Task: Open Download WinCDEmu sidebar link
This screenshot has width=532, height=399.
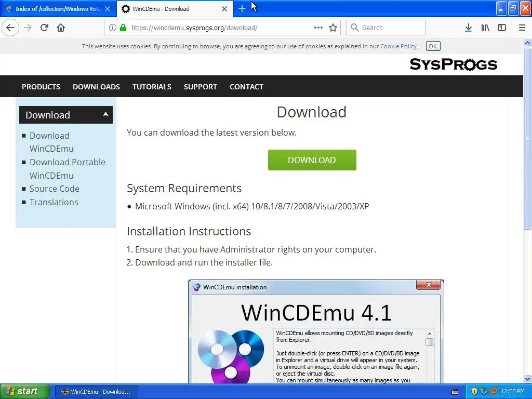Action: (51, 142)
